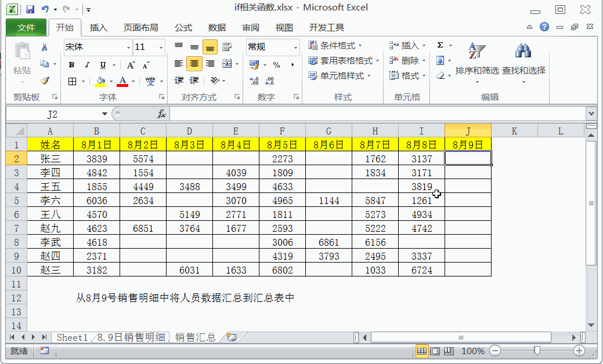The width and height of the screenshot is (603, 364).
Task: Toggle underline formatting
Action: [x=103, y=65]
